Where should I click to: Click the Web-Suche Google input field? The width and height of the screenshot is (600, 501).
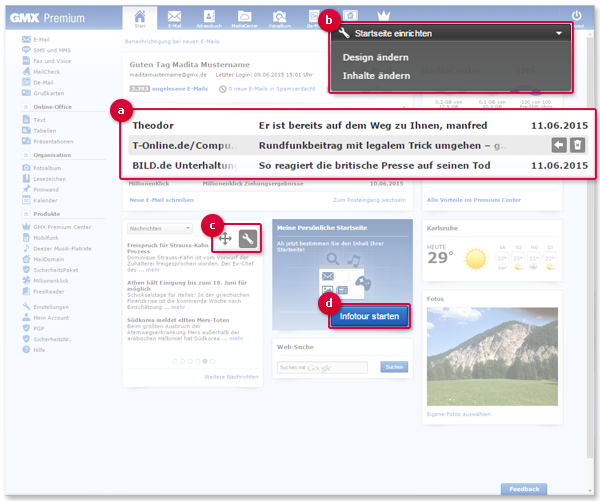(322, 367)
